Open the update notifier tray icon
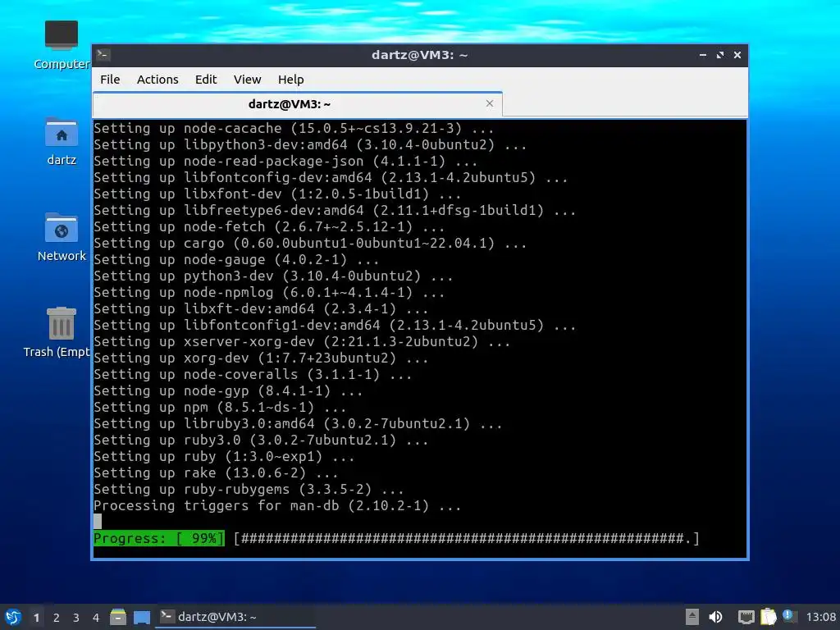This screenshot has width=840, height=630. tap(788, 616)
